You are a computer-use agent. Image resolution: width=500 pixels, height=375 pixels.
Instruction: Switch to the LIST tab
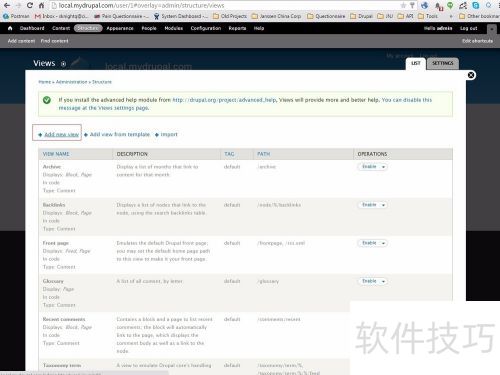coord(416,63)
